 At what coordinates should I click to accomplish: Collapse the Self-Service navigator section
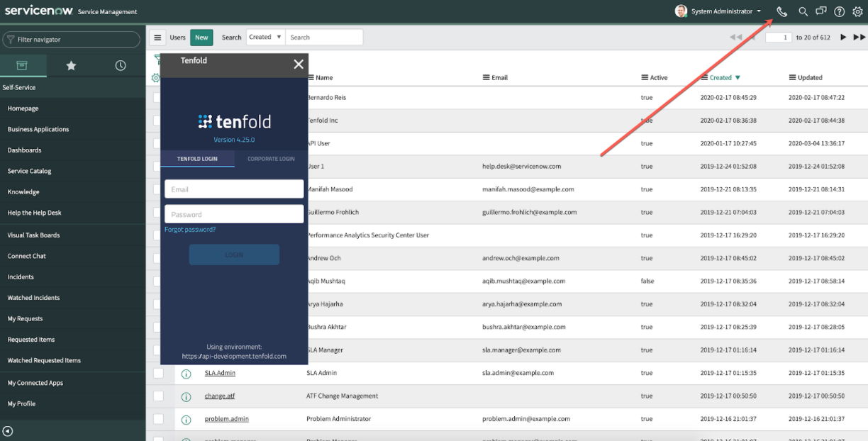(72, 87)
